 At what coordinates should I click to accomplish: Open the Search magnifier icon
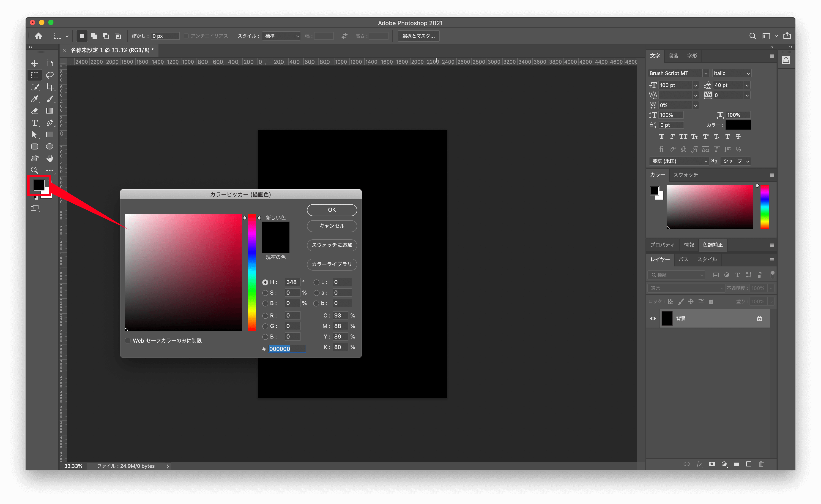click(x=753, y=36)
